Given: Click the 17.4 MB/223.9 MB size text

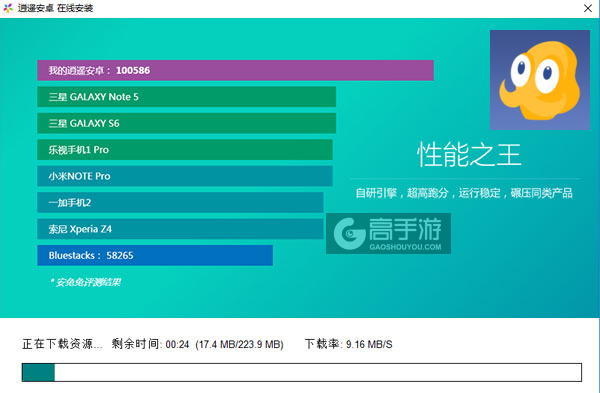Looking at the screenshot, I should (240, 344).
